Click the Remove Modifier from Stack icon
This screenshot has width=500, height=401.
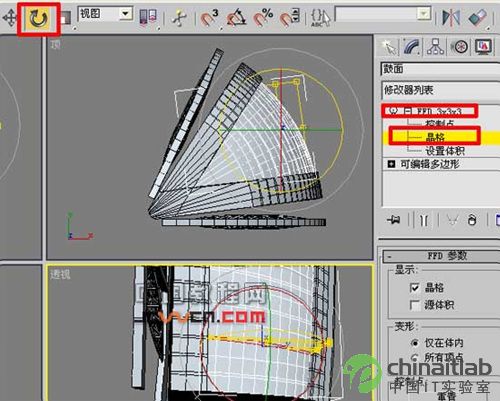[x=472, y=220]
